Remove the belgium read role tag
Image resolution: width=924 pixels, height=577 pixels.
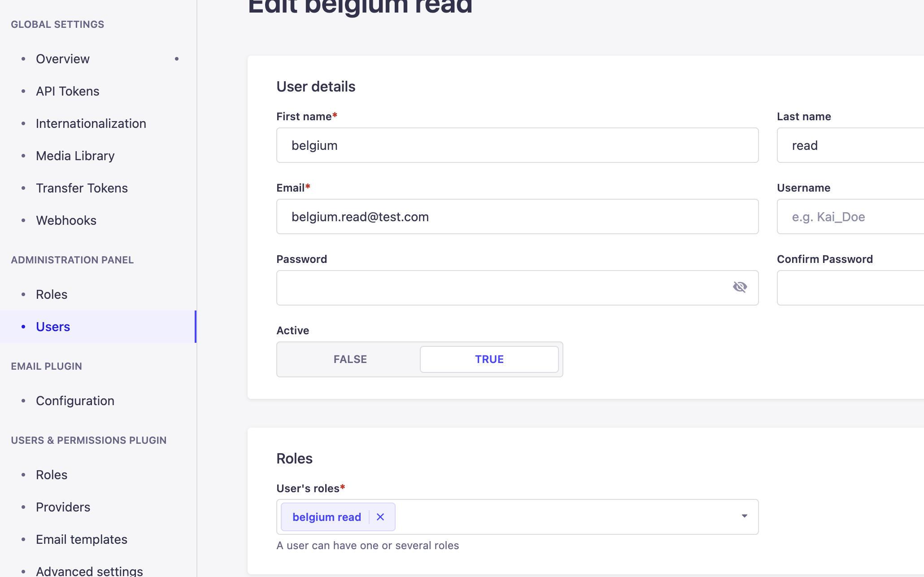tap(380, 517)
